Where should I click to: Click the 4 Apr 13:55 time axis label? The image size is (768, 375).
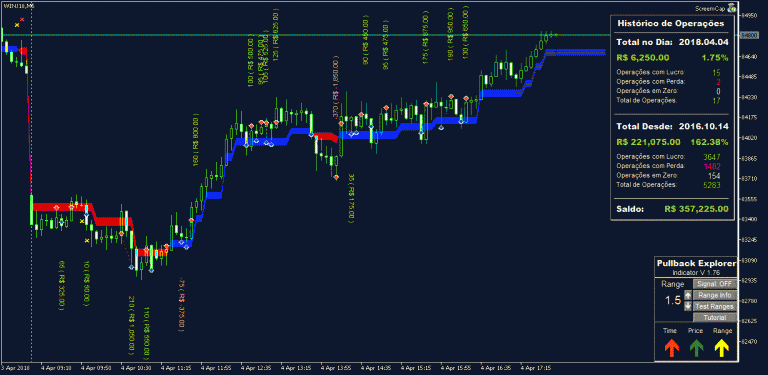334,367
